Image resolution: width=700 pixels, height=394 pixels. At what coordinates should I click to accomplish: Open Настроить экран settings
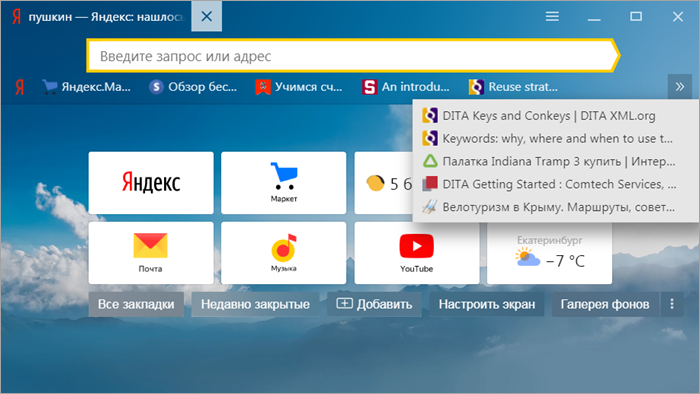(x=486, y=304)
